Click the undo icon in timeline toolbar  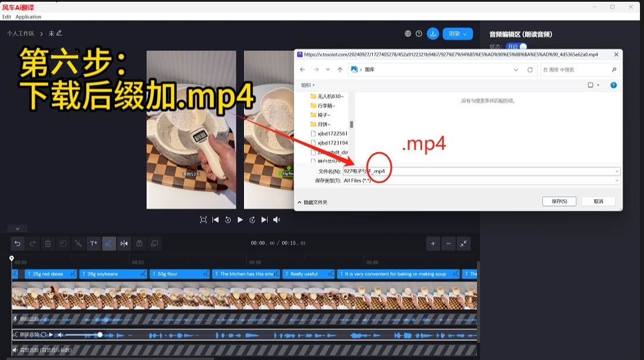(18, 244)
